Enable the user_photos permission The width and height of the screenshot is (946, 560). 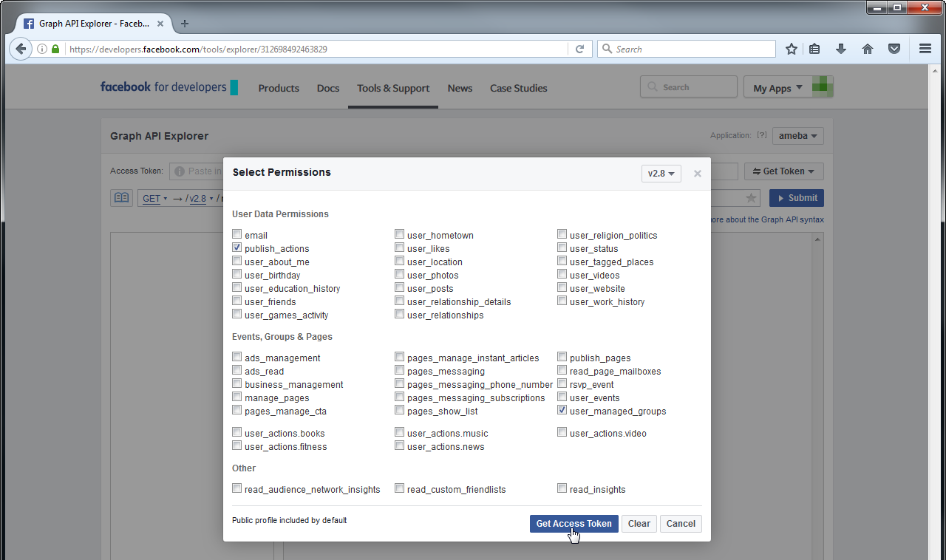click(x=399, y=275)
